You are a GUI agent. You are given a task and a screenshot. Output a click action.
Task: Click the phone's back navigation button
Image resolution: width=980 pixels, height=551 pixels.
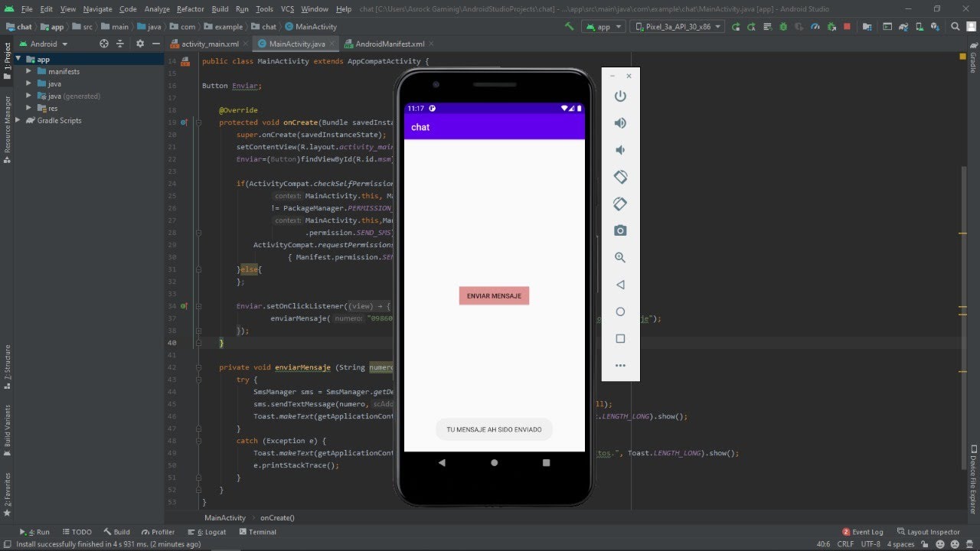(442, 462)
